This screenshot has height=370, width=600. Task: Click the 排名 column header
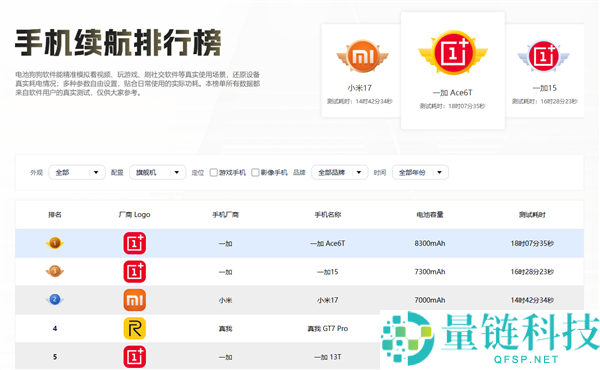[x=55, y=215]
